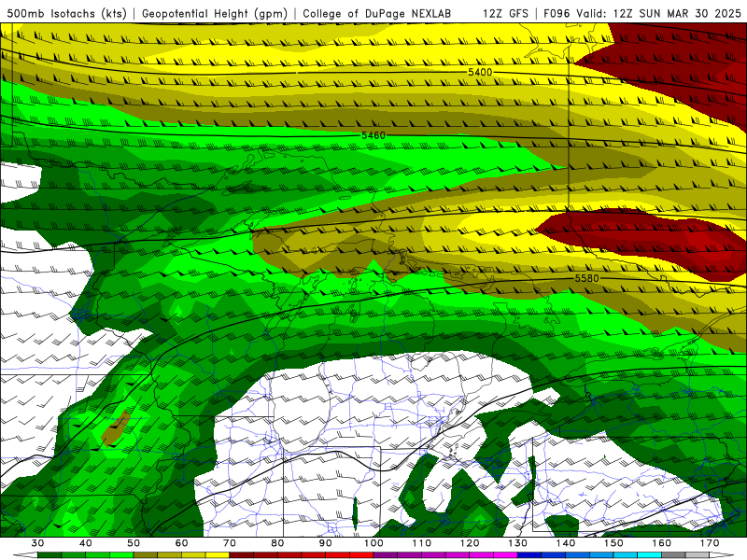Click the 140 value on the color scale

pos(566,543)
